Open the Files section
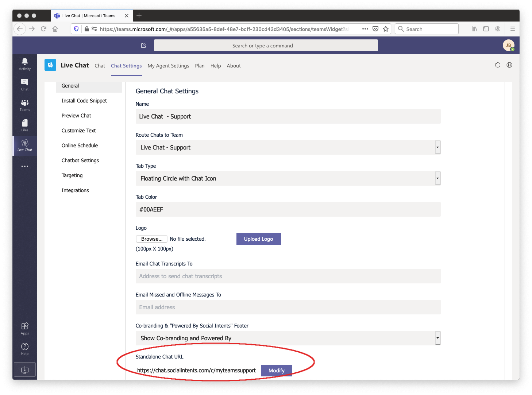 tap(24, 125)
